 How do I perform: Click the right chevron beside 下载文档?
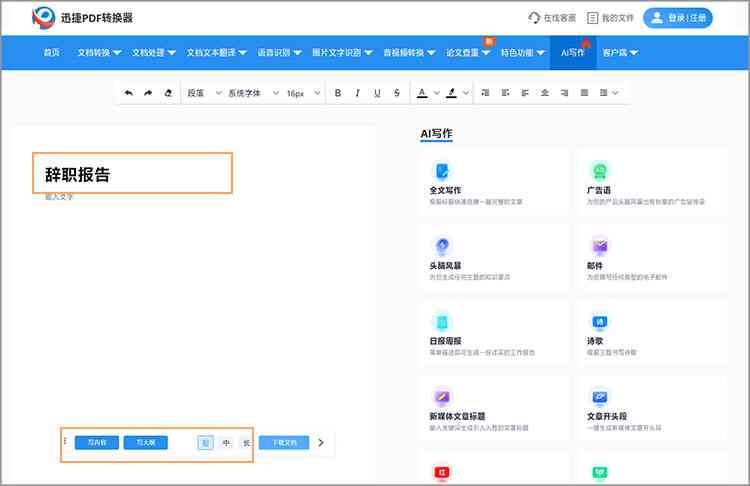pos(321,443)
